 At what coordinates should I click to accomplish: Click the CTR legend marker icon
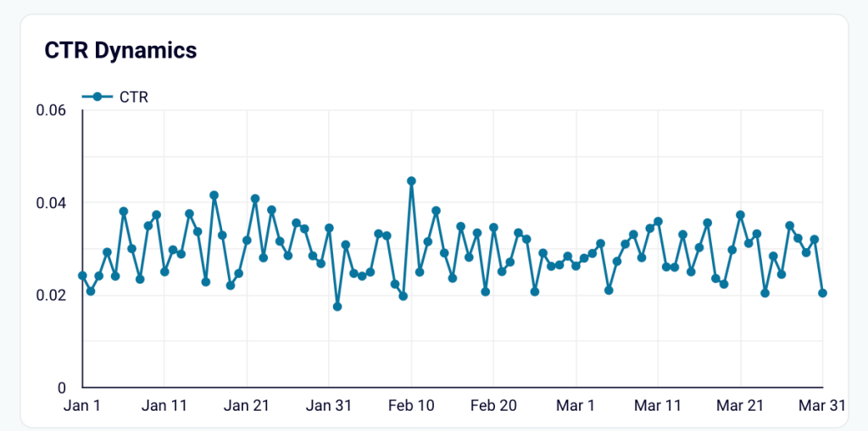(x=97, y=97)
